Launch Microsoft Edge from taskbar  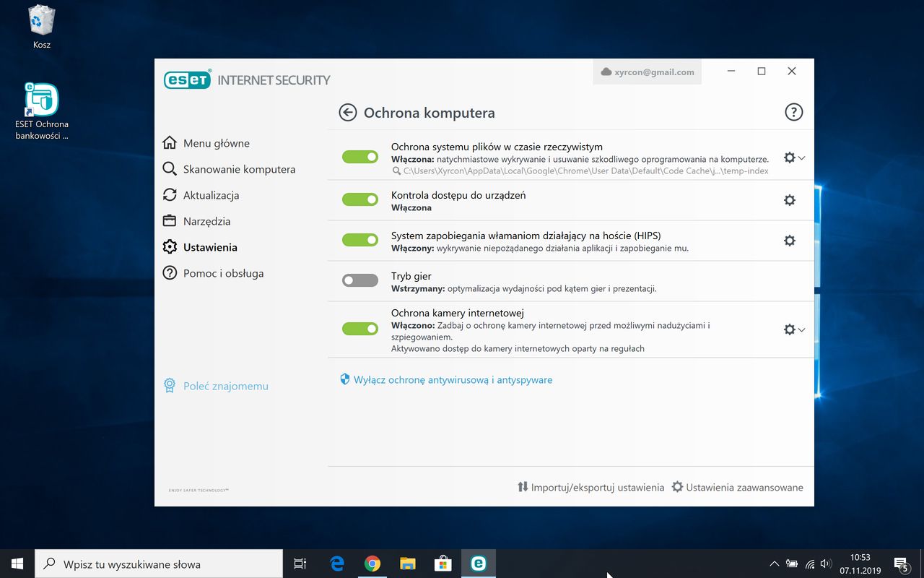(336, 564)
